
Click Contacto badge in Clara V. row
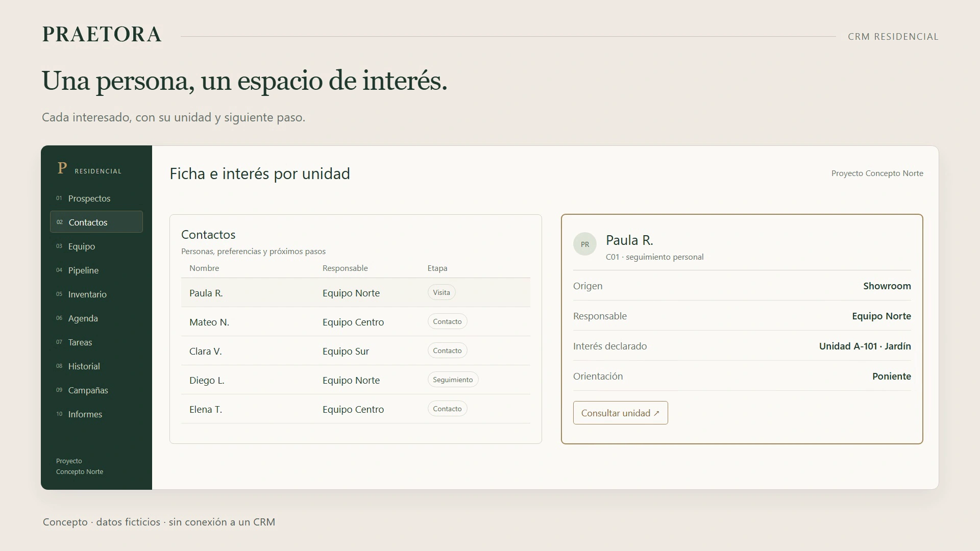click(447, 350)
